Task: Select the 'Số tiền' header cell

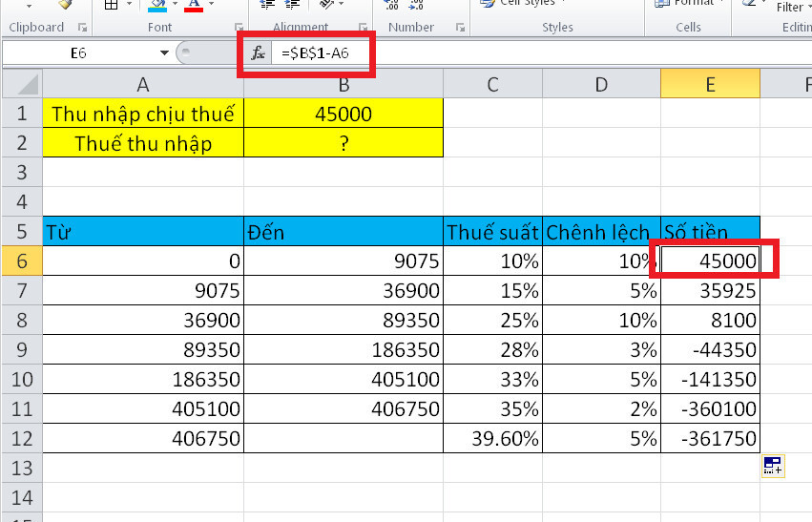Action: (711, 232)
